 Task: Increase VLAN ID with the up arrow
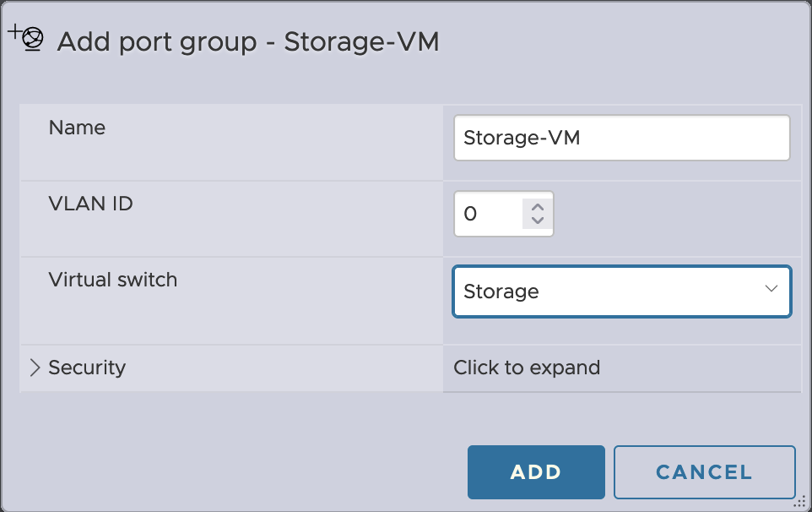coord(538,208)
